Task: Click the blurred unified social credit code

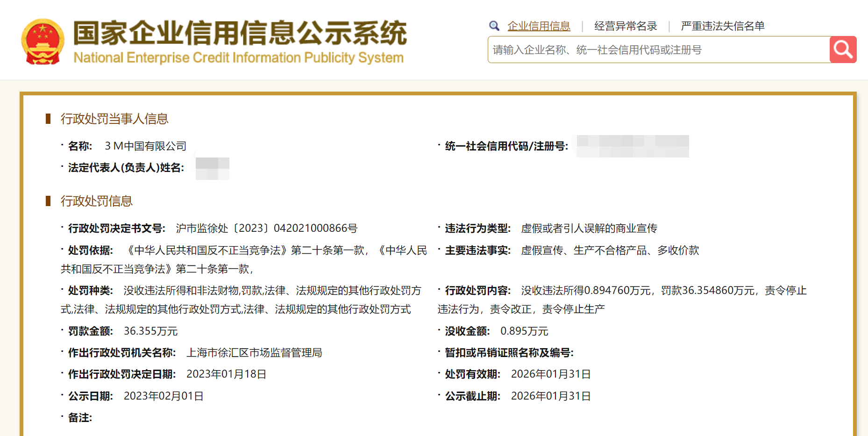Action: coord(633,146)
